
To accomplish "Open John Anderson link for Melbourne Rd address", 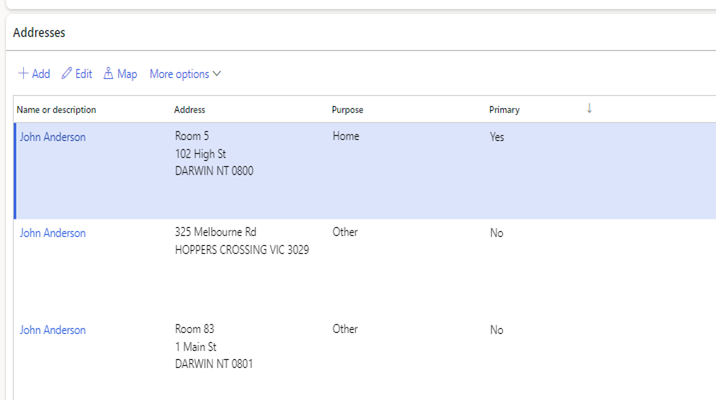I will [x=53, y=233].
